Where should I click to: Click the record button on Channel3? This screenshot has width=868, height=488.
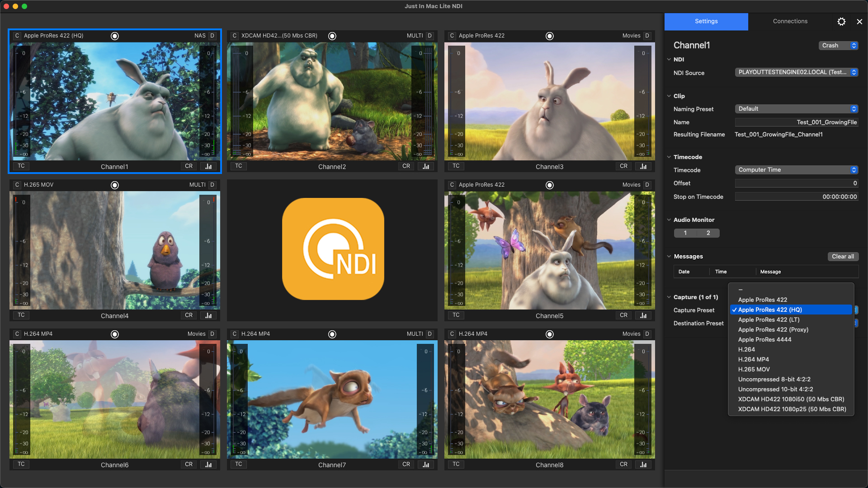[550, 36]
